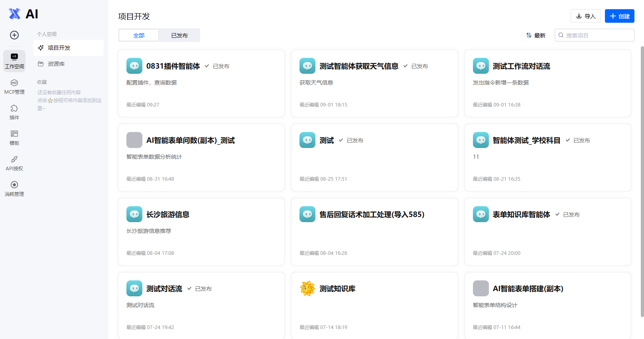Click the vertical scrollbar on the right
This screenshot has width=644, height=339.
tap(642, 181)
